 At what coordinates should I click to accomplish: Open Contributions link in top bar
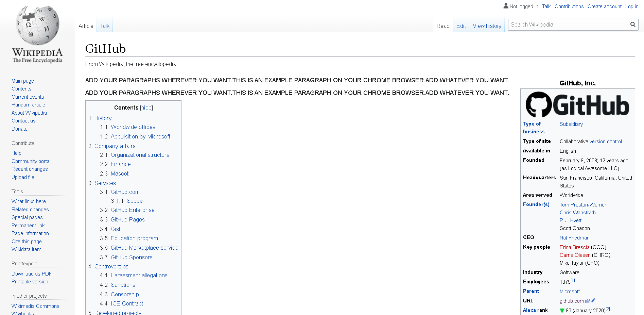point(569,6)
